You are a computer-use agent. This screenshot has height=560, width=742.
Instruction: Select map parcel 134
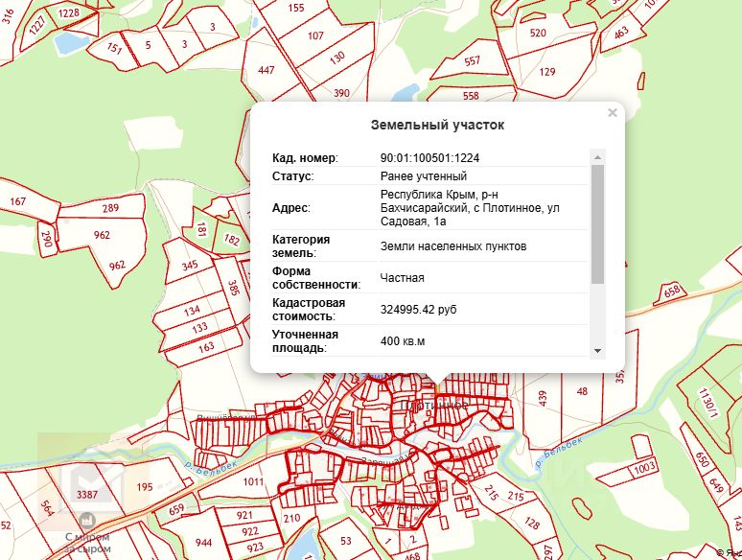[x=192, y=311]
